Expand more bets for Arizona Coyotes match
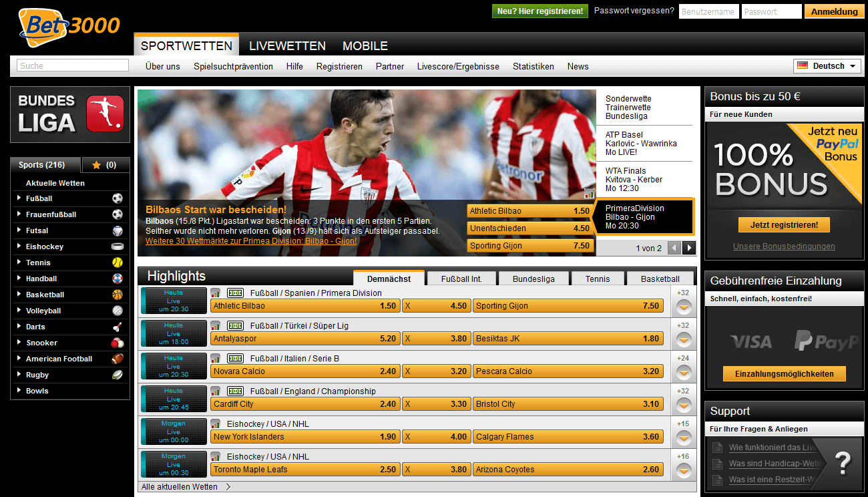Image resolution: width=868 pixels, height=497 pixels. tap(684, 470)
